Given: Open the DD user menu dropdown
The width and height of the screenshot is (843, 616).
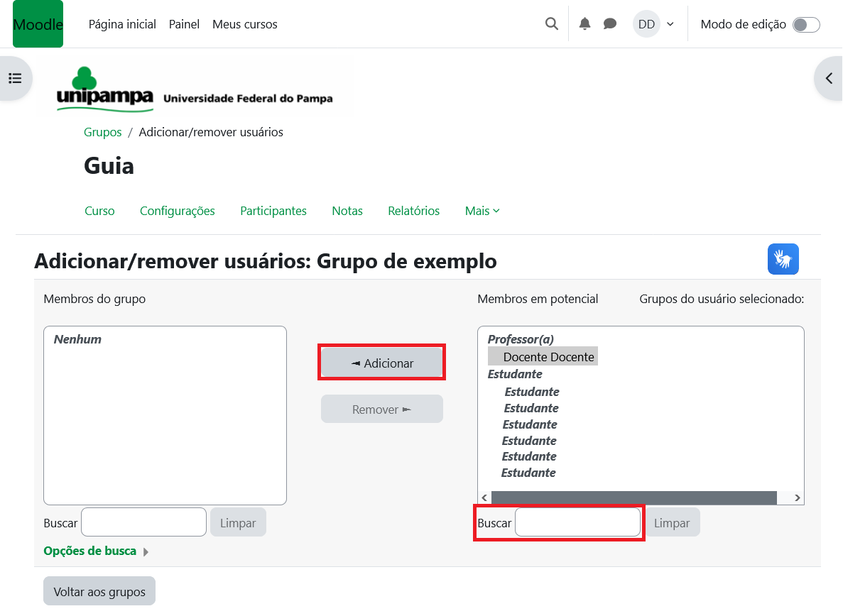Looking at the screenshot, I should point(653,24).
